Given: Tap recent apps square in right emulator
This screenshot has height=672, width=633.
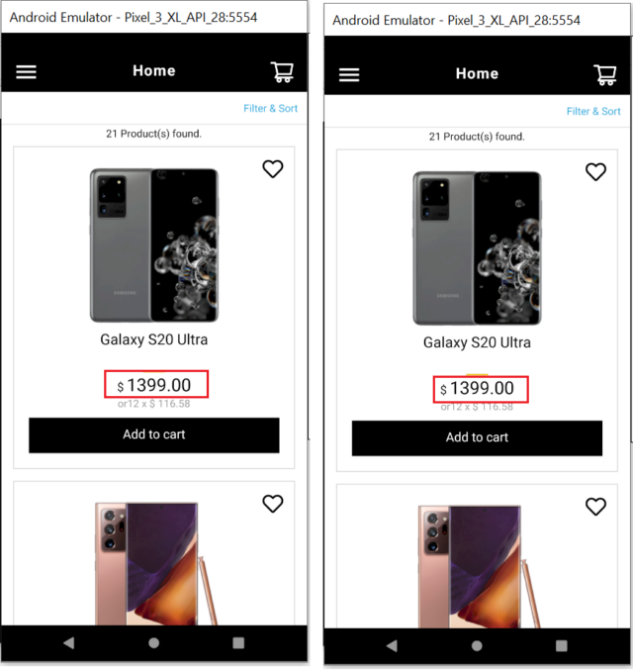Looking at the screenshot, I should point(561,645).
